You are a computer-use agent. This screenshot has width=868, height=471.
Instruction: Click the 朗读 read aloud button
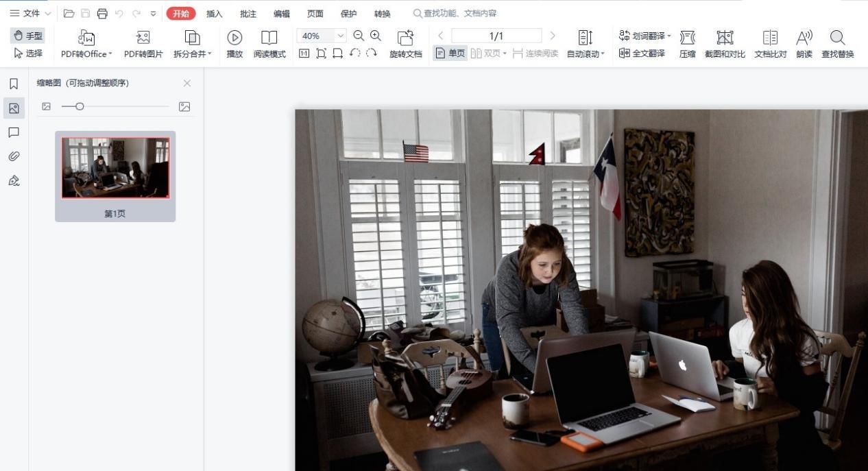click(x=804, y=44)
